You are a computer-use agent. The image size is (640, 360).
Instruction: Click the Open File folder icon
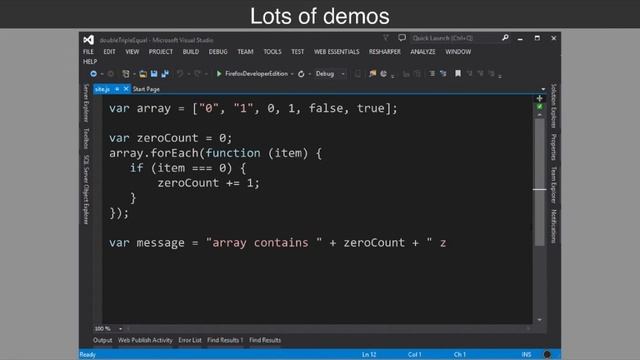coord(143,74)
